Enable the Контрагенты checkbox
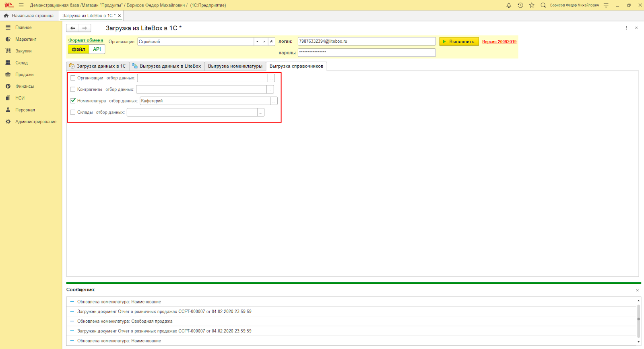The image size is (644, 349). tap(73, 89)
